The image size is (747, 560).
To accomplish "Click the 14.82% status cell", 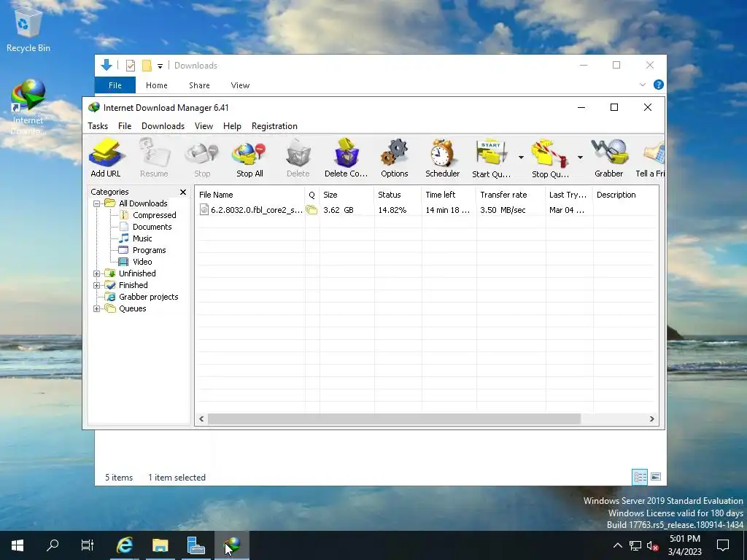I will tap(392, 210).
